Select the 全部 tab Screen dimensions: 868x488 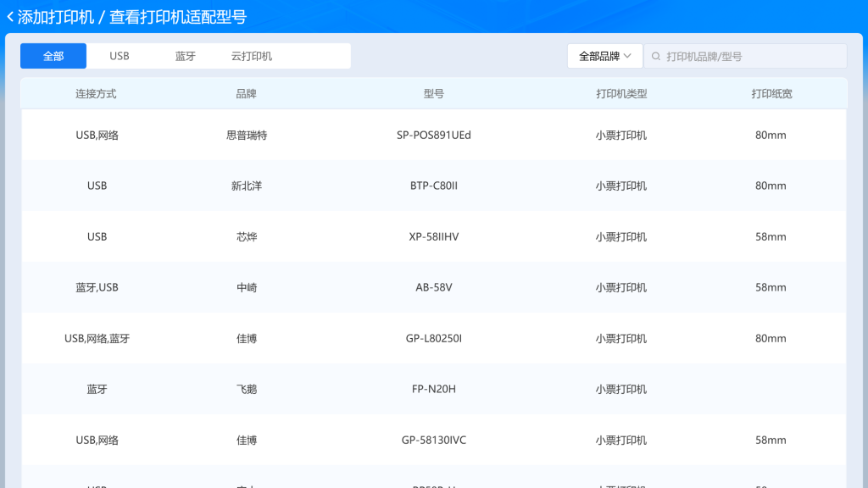tap(53, 56)
